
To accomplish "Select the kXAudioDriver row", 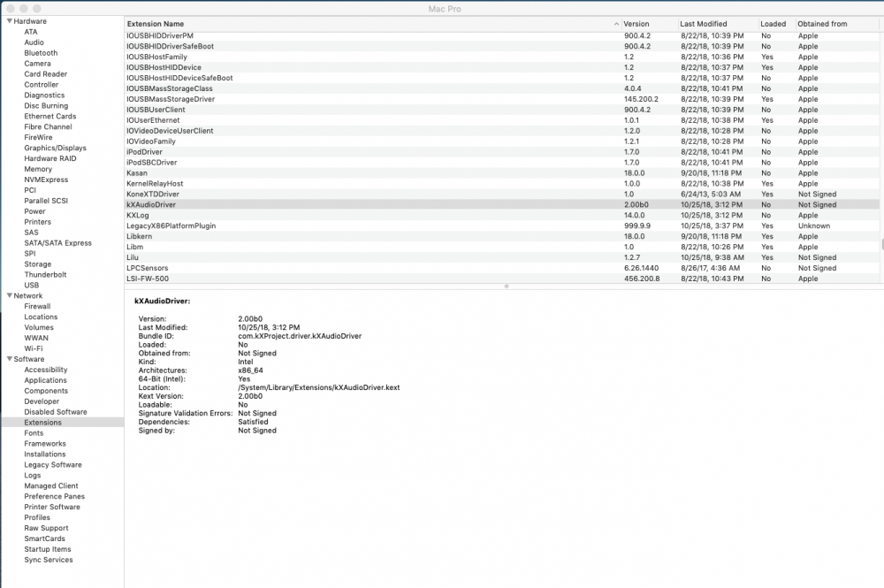I will coord(502,204).
